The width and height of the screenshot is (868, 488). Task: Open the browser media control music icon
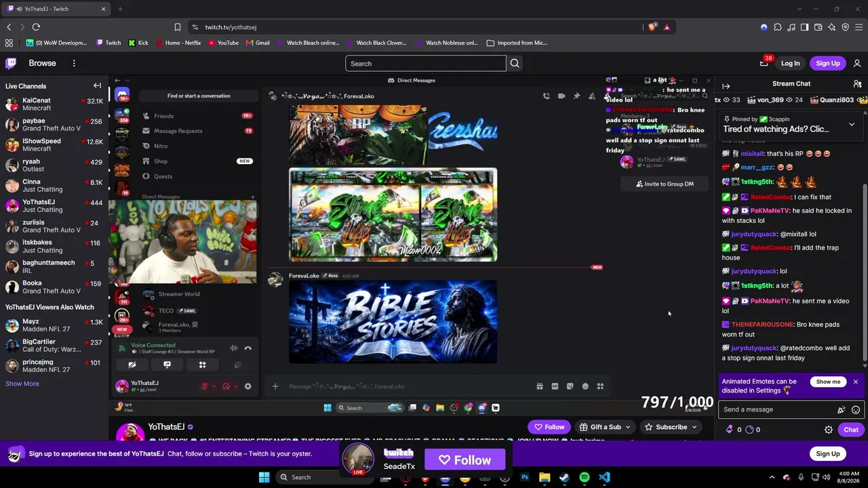[791, 27]
